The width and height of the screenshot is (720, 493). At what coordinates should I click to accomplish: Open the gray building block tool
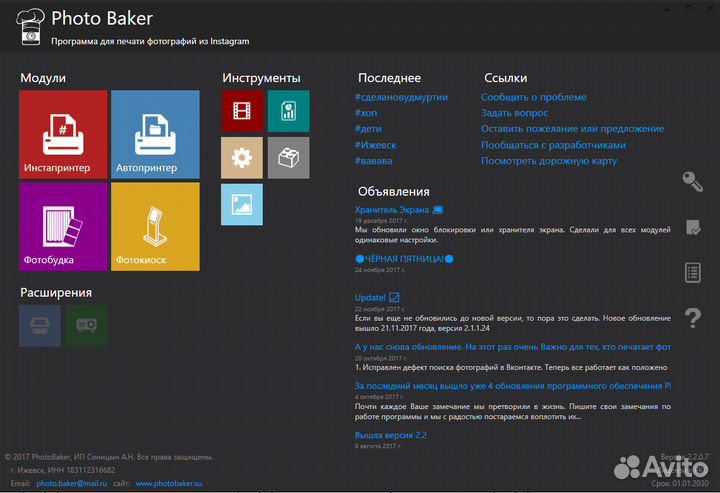[288, 157]
